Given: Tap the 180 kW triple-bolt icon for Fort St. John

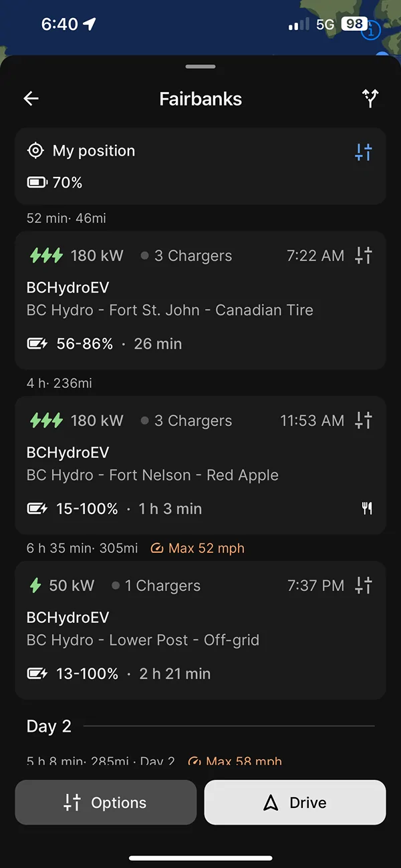Looking at the screenshot, I should pos(46,255).
